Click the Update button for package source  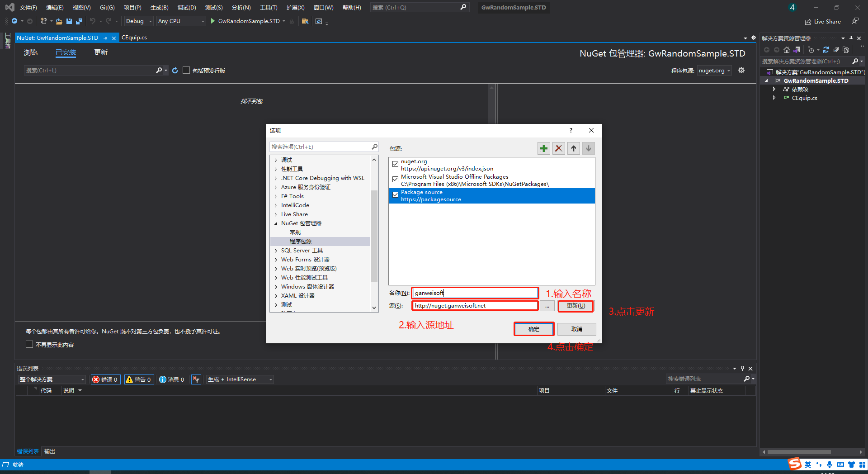tap(576, 306)
